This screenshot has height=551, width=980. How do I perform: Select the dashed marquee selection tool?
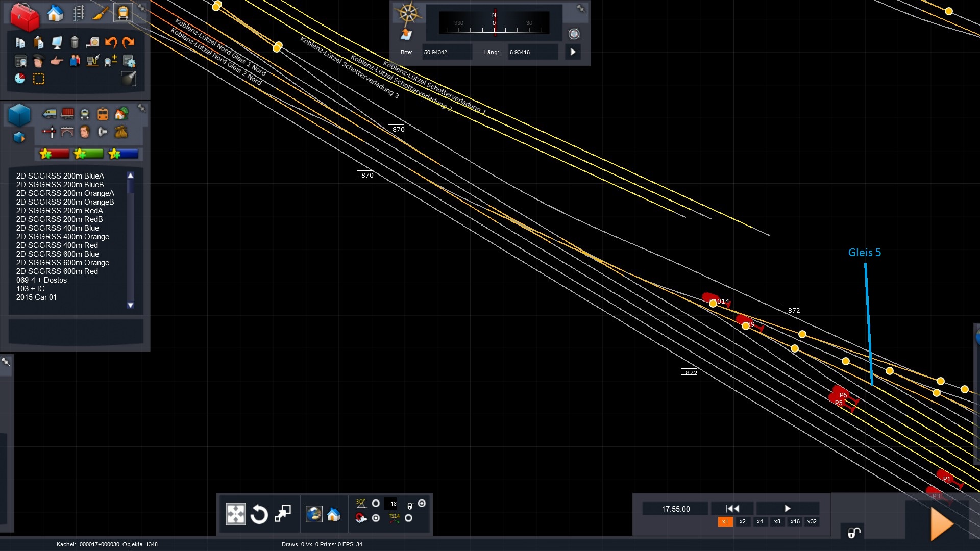38,79
